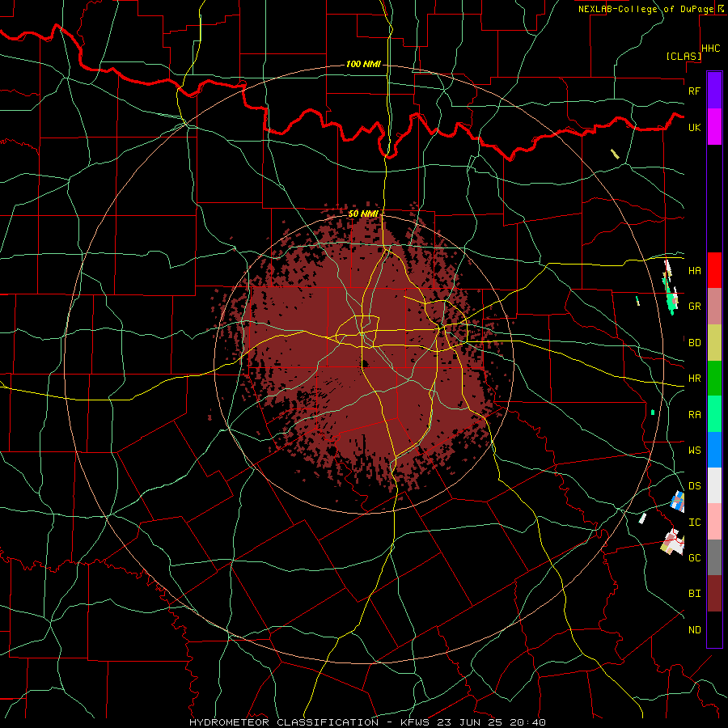728x728 pixels.
Task: Click the RA legend label
Action: pos(694,415)
